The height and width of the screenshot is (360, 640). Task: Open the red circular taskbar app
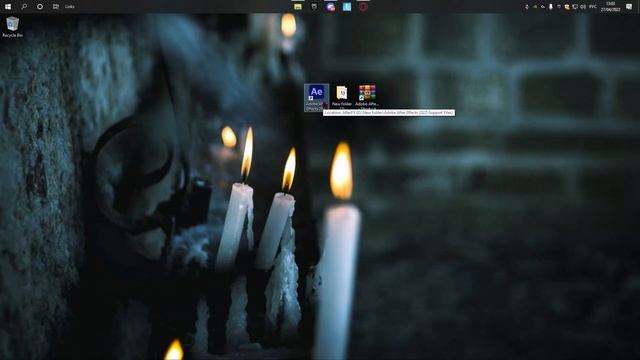coord(363,7)
